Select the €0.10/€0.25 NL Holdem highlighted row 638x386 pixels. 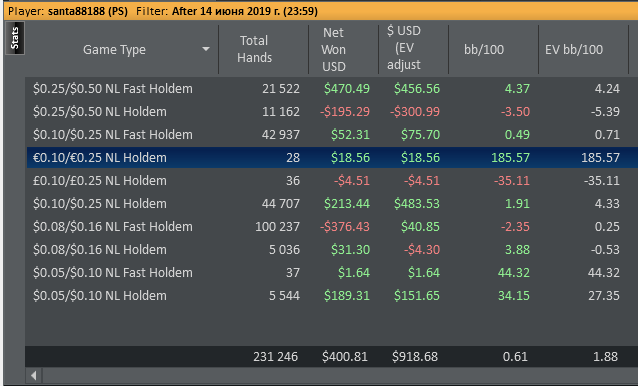332,157
